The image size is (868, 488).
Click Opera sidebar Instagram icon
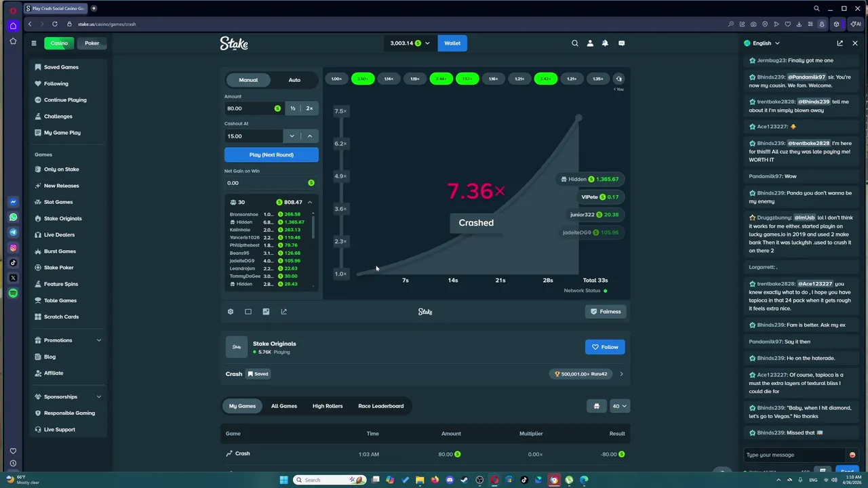(13, 247)
